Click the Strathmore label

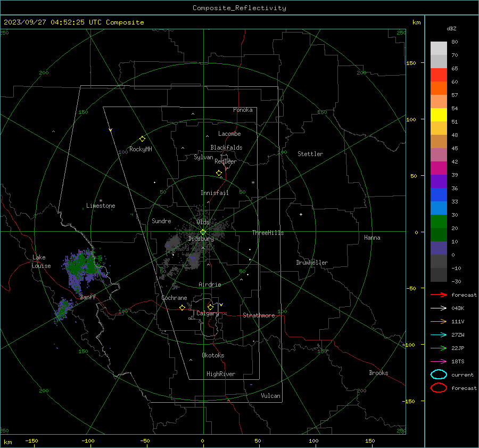coord(259,315)
